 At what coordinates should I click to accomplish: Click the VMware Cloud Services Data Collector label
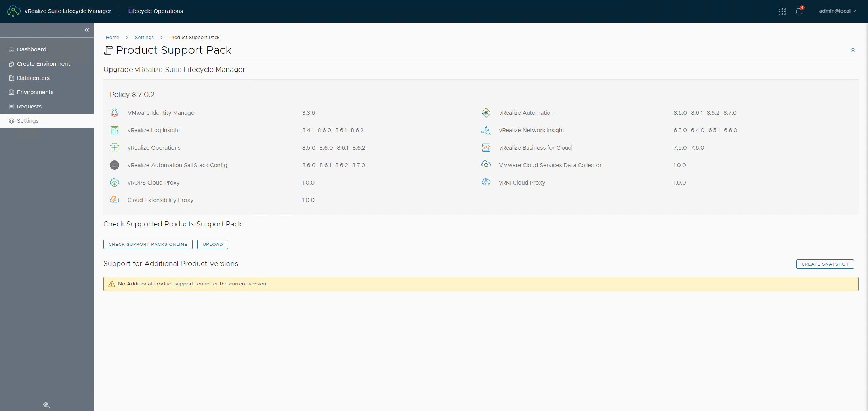click(550, 165)
